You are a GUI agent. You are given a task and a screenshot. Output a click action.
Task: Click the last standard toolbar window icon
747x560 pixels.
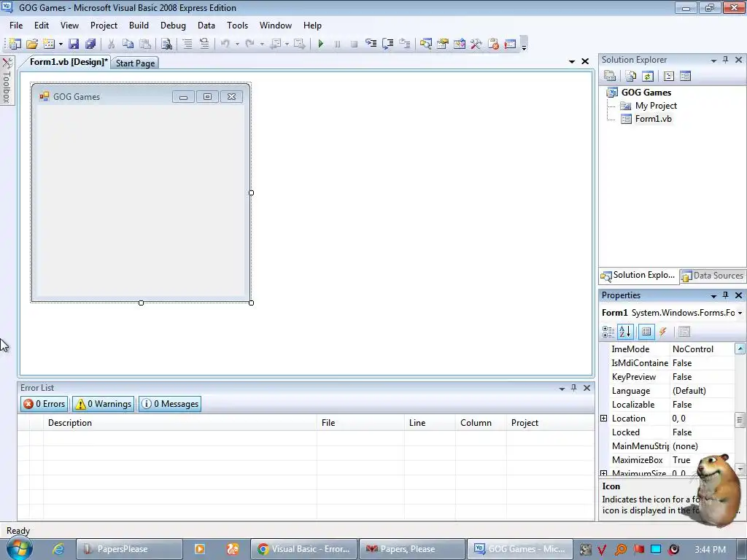510,44
